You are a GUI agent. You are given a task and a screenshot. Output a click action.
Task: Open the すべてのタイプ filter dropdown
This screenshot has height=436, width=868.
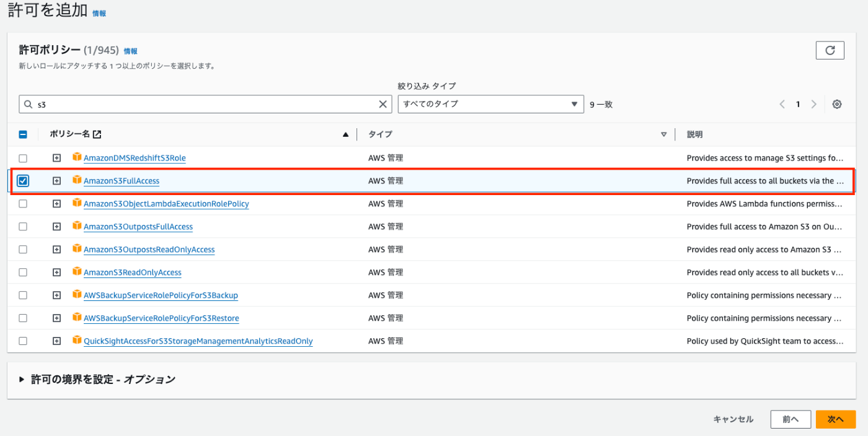(490, 104)
